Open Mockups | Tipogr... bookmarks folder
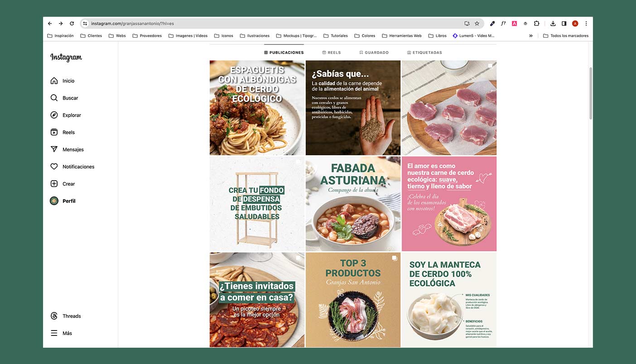The height and width of the screenshot is (364, 636). click(296, 36)
